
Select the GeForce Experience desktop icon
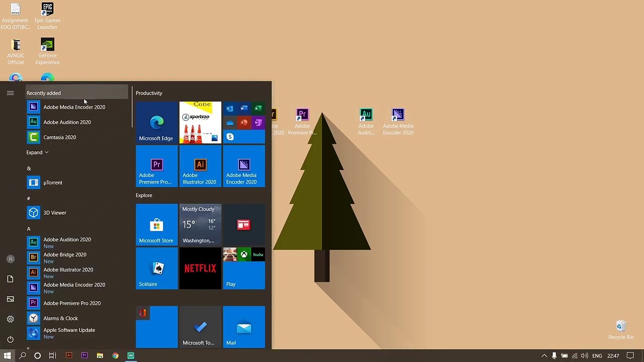point(47,52)
